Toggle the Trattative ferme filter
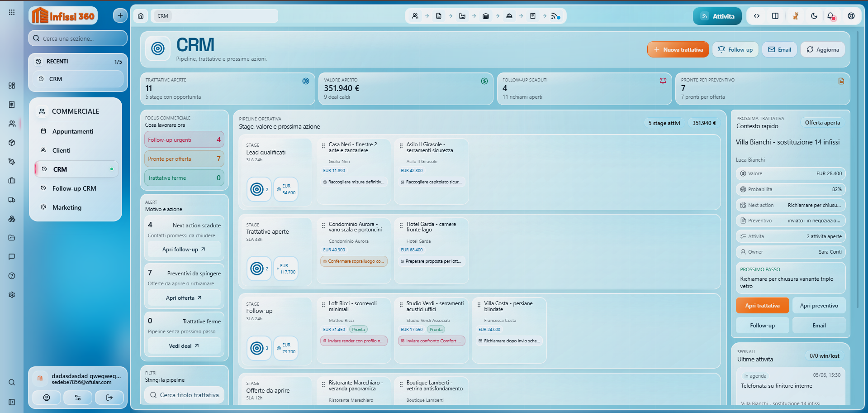 (x=184, y=178)
